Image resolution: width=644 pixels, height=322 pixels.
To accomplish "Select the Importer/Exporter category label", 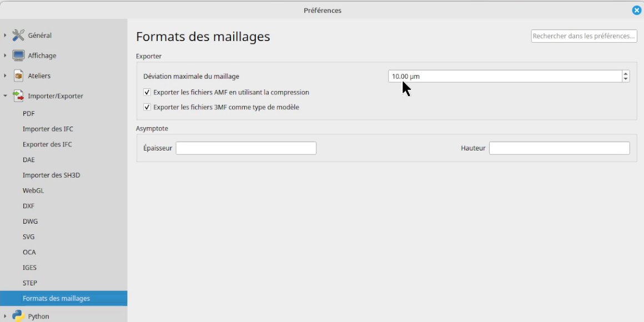I will coord(56,96).
